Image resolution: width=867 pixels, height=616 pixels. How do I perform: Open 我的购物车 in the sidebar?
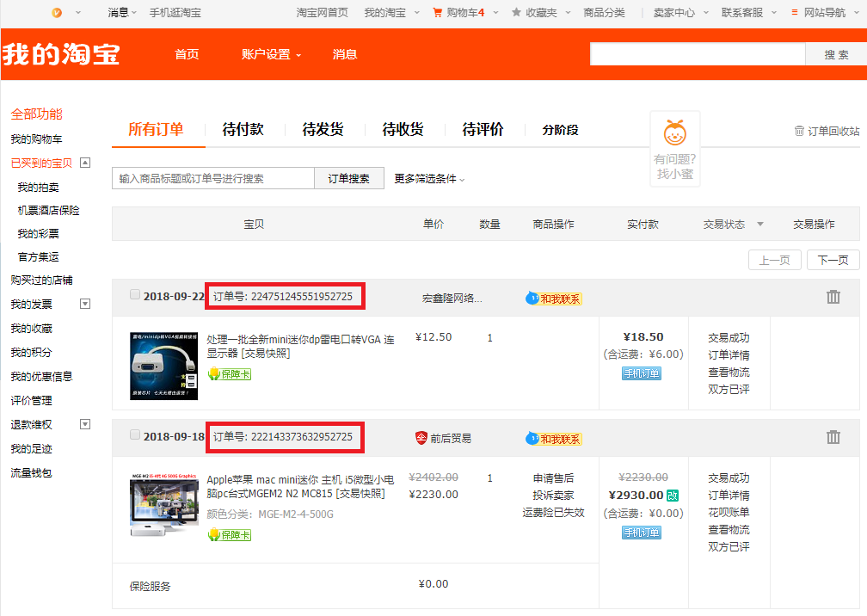point(36,139)
